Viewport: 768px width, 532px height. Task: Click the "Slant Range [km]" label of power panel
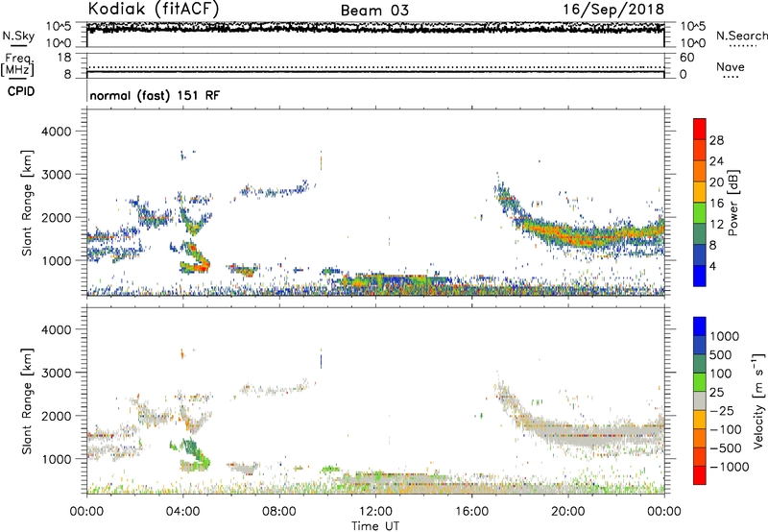click(27, 203)
